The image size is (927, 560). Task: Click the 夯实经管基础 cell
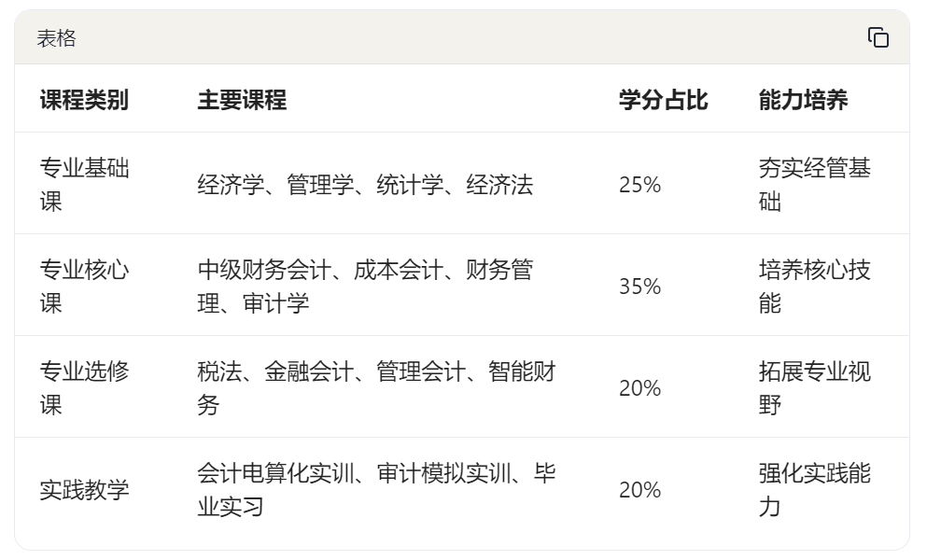point(815,185)
